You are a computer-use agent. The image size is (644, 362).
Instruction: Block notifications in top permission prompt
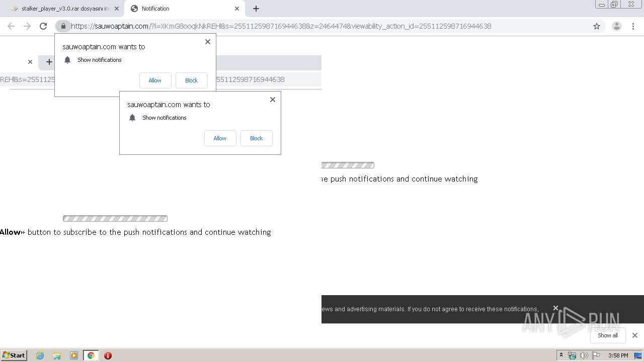point(191,80)
